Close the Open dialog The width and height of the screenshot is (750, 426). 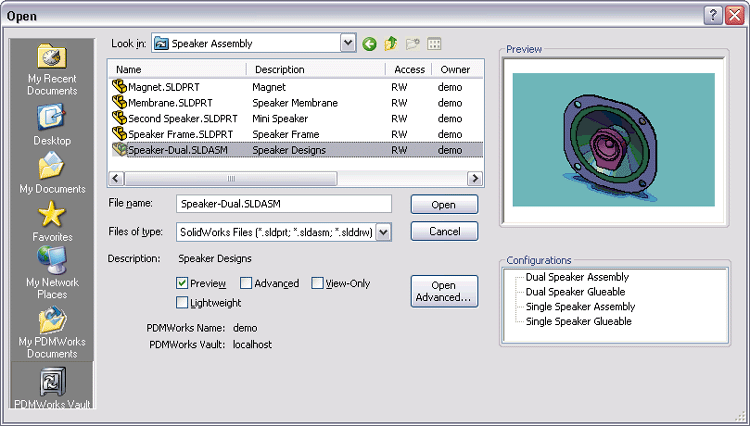[x=734, y=15]
